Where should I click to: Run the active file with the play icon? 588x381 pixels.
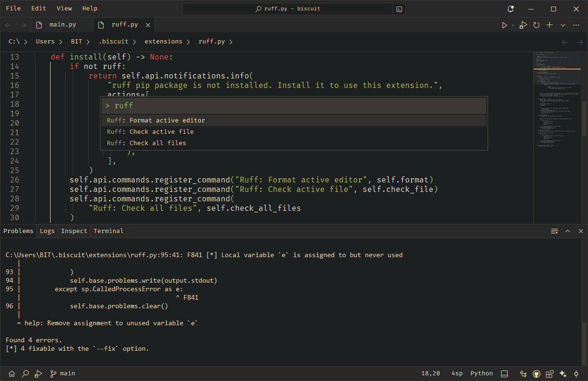(504, 25)
